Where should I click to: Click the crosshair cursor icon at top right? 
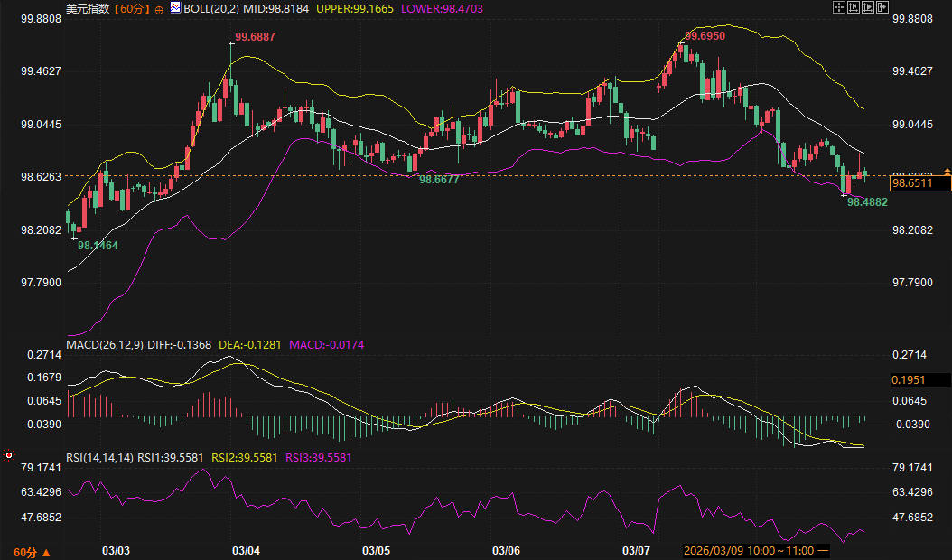click(x=837, y=7)
